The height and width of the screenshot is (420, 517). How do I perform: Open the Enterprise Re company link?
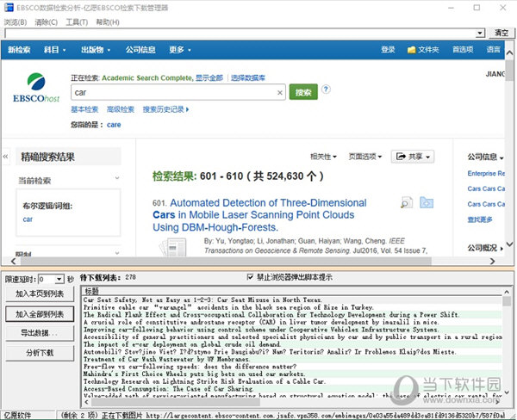pos(486,174)
